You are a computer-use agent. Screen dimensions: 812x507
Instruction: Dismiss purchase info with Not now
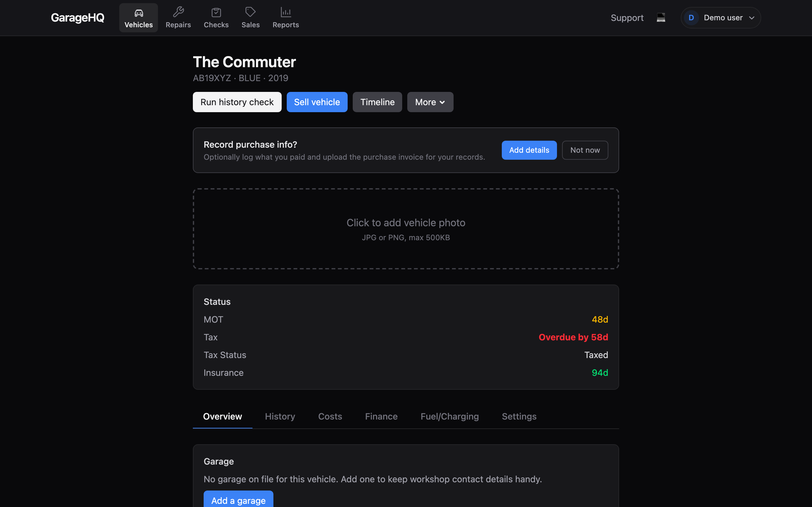click(585, 150)
